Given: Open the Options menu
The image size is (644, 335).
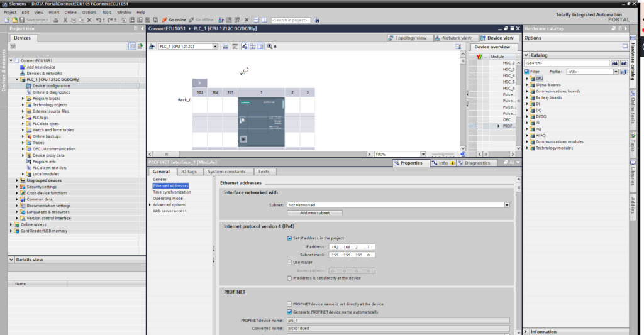Looking at the screenshot, I should coord(89,13).
